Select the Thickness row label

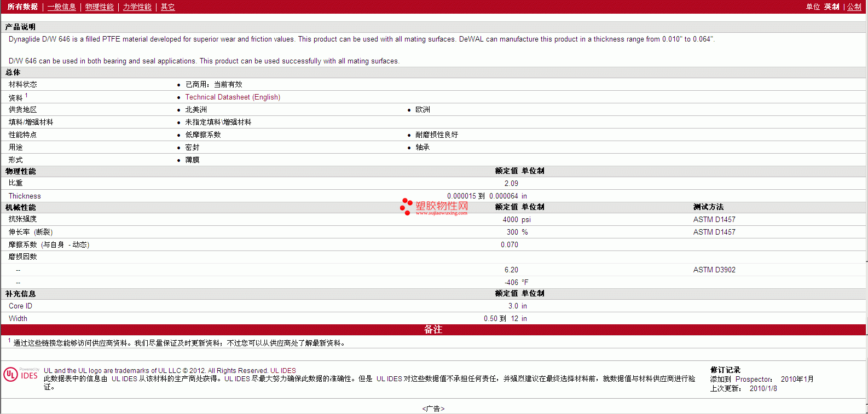click(25, 196)
